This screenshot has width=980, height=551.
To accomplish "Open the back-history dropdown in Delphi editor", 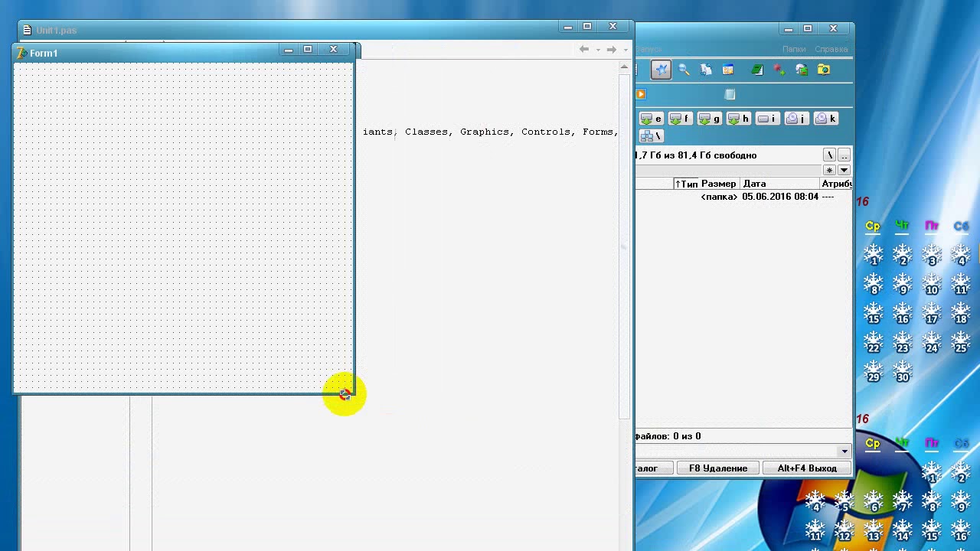I will coord(598,50).
